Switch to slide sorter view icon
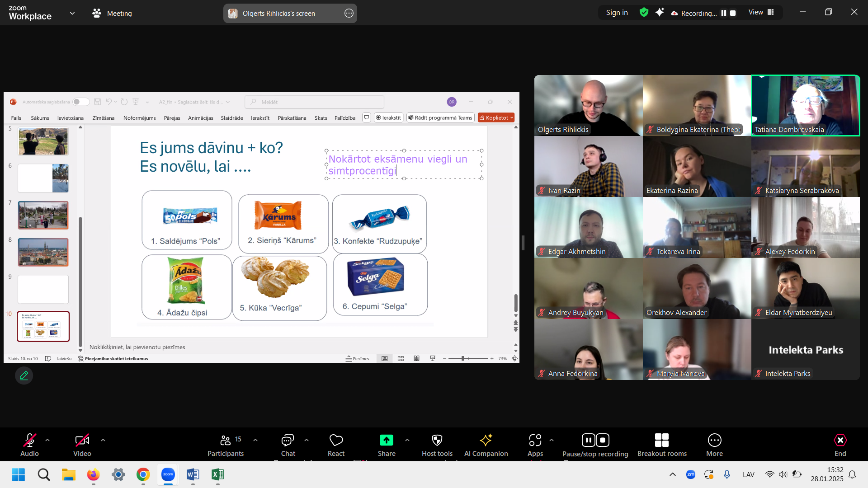 pyautogui.click(x=401, y=358)
